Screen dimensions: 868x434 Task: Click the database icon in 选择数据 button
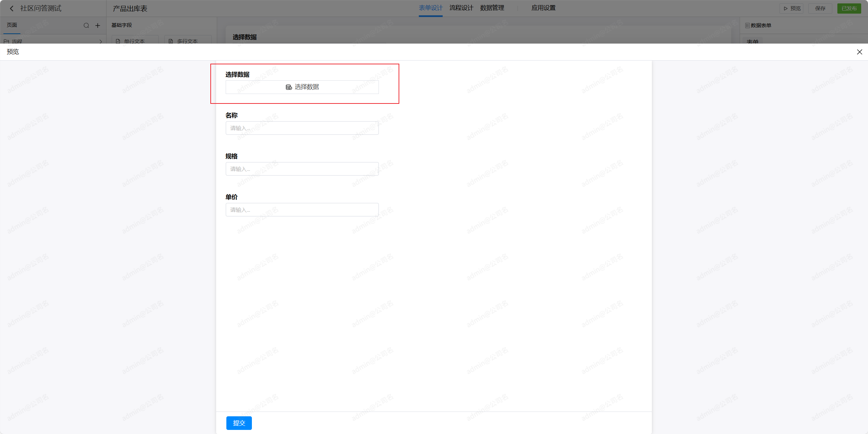pos(289,87)
